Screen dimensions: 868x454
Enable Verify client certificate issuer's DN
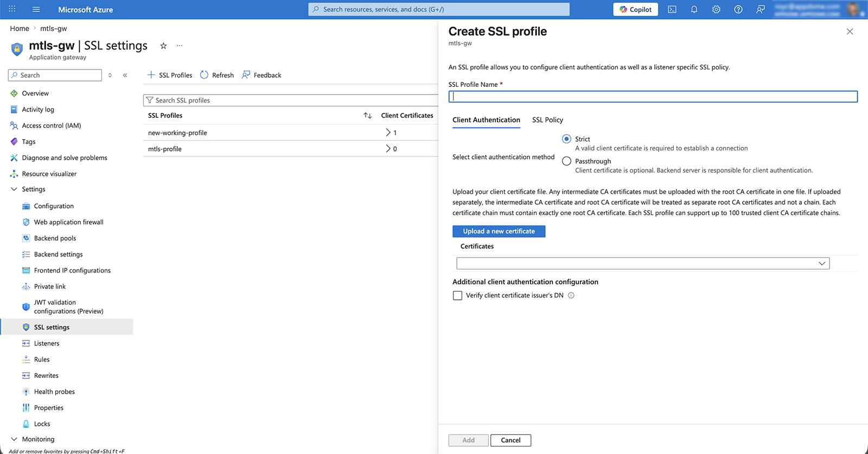457,295
